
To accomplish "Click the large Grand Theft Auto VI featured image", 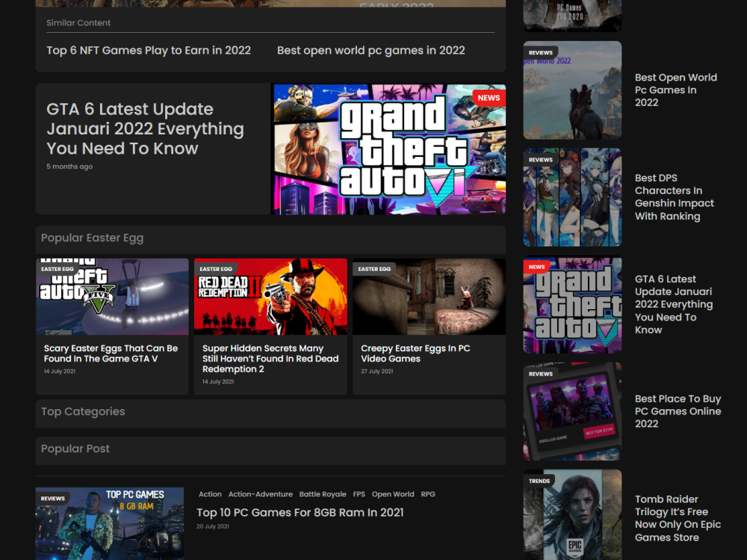I will (x=388, y=149).
